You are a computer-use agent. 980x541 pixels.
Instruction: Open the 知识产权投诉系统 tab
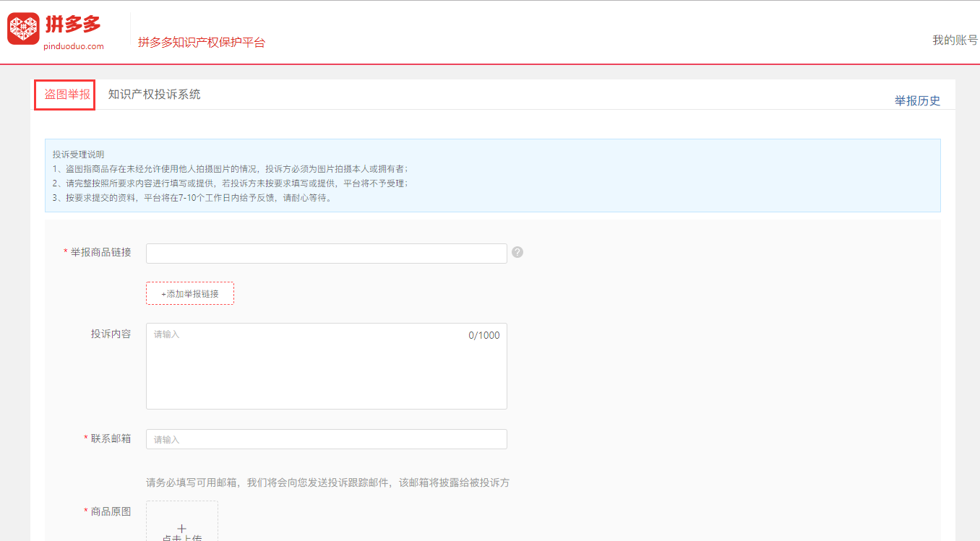155,95
